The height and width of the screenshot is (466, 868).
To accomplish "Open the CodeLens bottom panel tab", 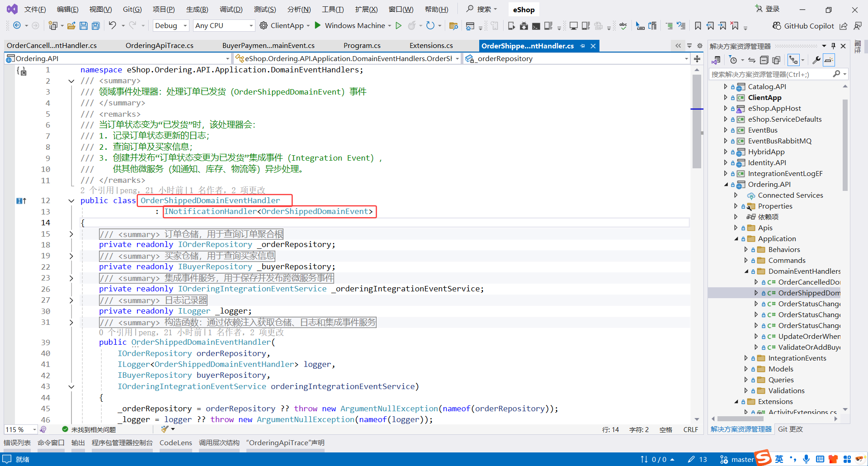I will click(x=176, y=443).
